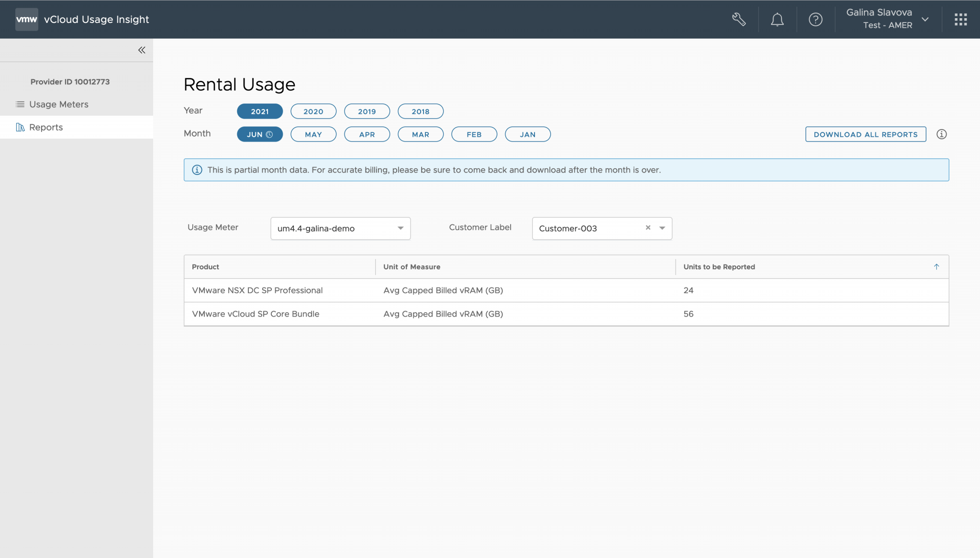Clear the Customer-003 selection with the x

tap(648, 228)
